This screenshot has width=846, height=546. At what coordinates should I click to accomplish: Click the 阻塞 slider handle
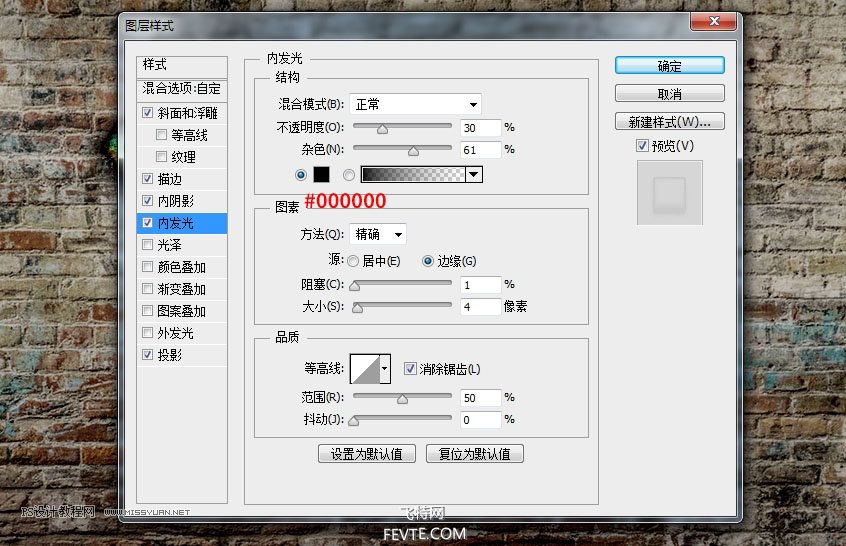[354, 286]
